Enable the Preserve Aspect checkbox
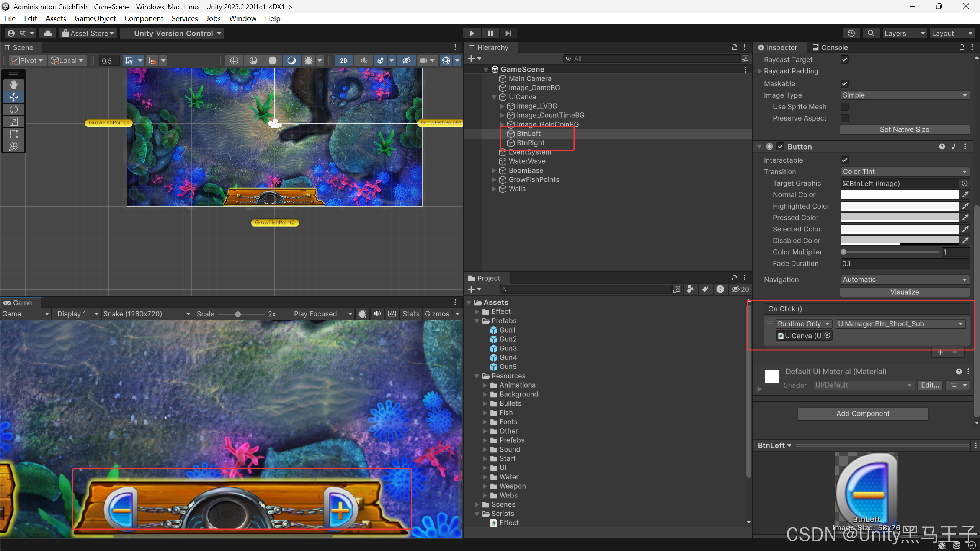This screenshot has height=551, width=980. 844,118
